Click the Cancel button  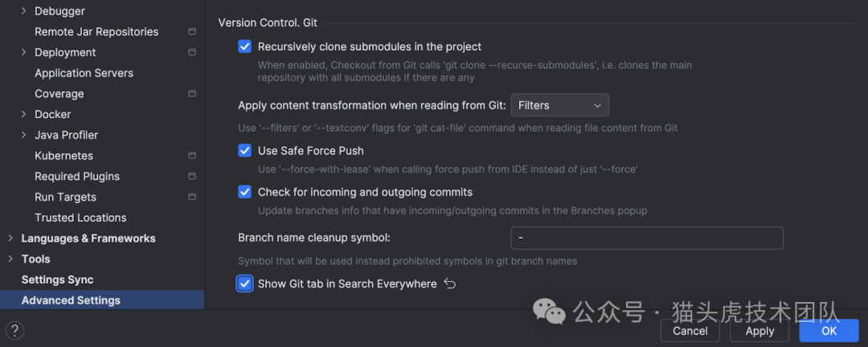[690, 331]
